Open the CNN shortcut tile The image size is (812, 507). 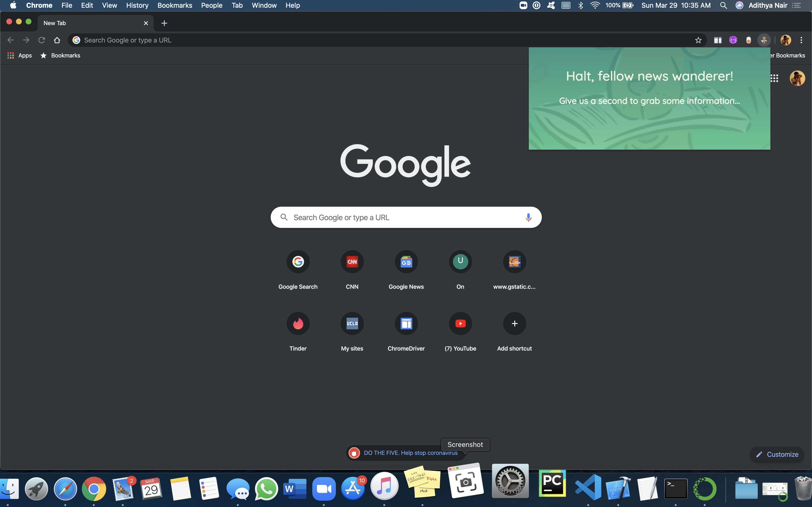(x=352, y=262)
